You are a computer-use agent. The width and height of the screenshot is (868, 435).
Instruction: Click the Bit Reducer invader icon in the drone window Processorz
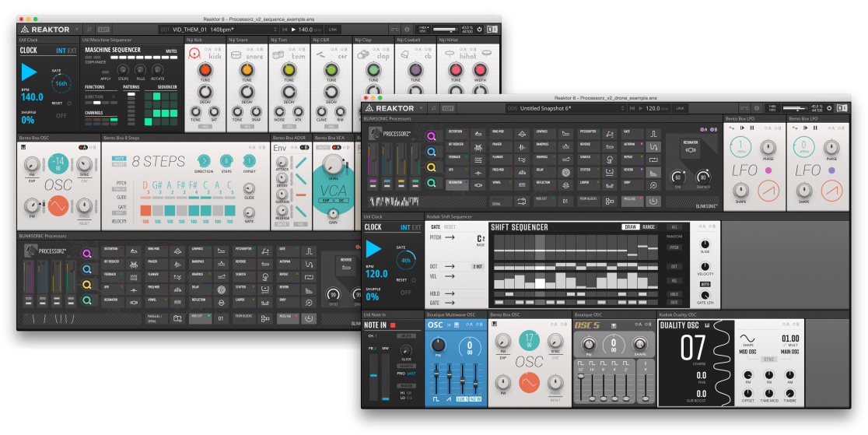coord(477,147)
